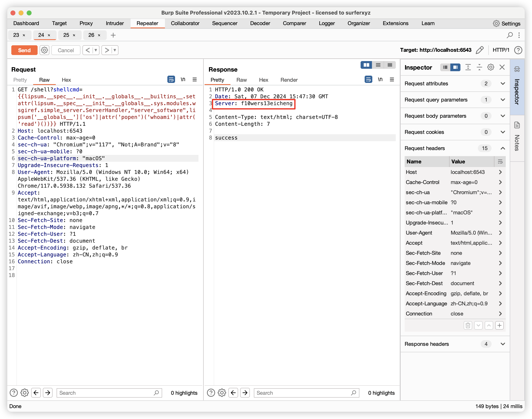Click the Cancel button
This screenshot has width=532, height=419.
66,50
